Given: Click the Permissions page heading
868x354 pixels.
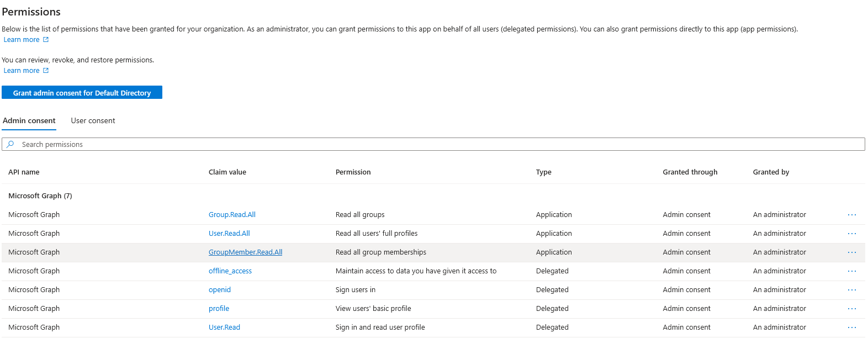Looking at the screenshot, I should coord(31,12).
